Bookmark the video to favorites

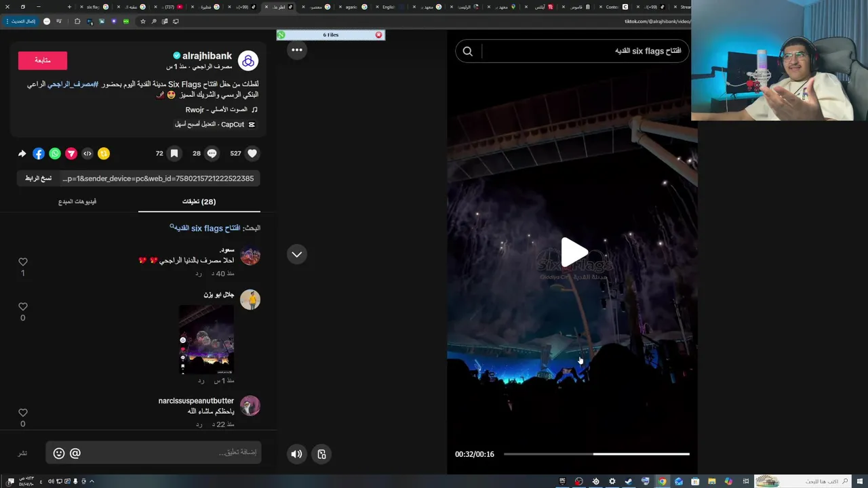pos(174,153)
